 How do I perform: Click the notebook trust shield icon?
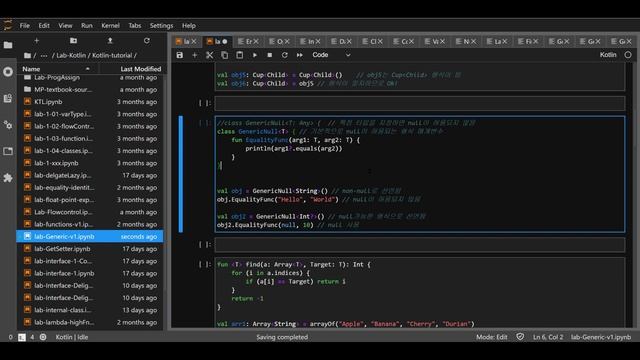pyautogui.click(x=520, y=337)
